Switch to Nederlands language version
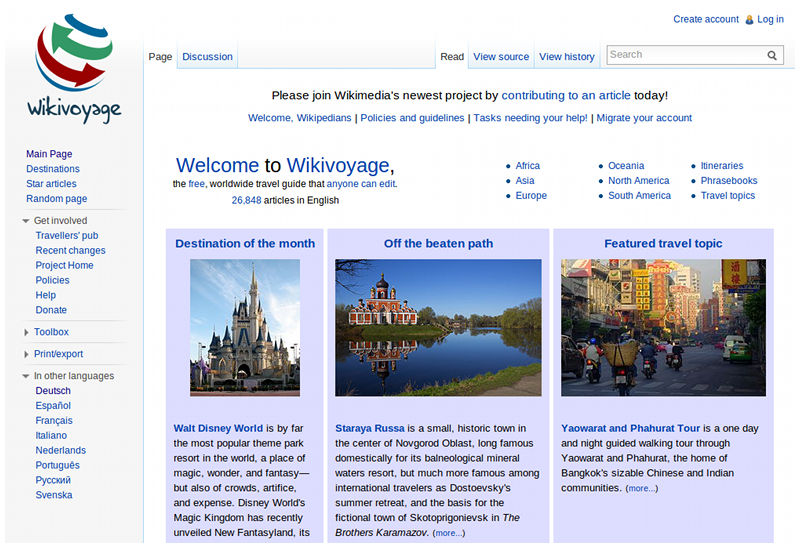The image size is (800, 550). (x=61, y=450)
